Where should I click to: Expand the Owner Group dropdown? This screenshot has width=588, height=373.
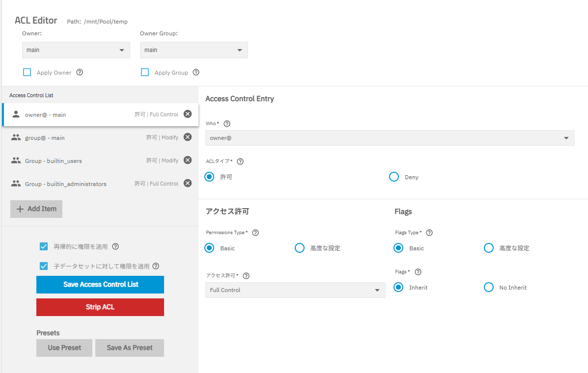pyautogui.click(x=194, y=50)
